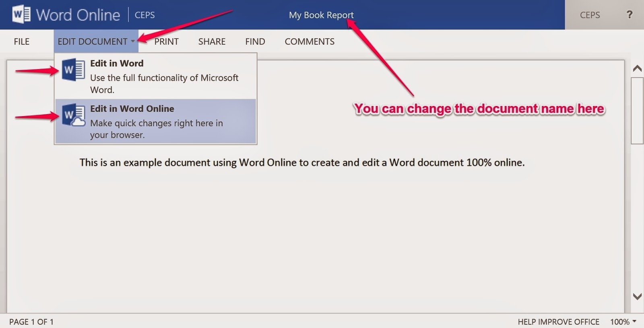Choose Edit in Word Online option
644x328 pixels.
(x=156, y=121)
